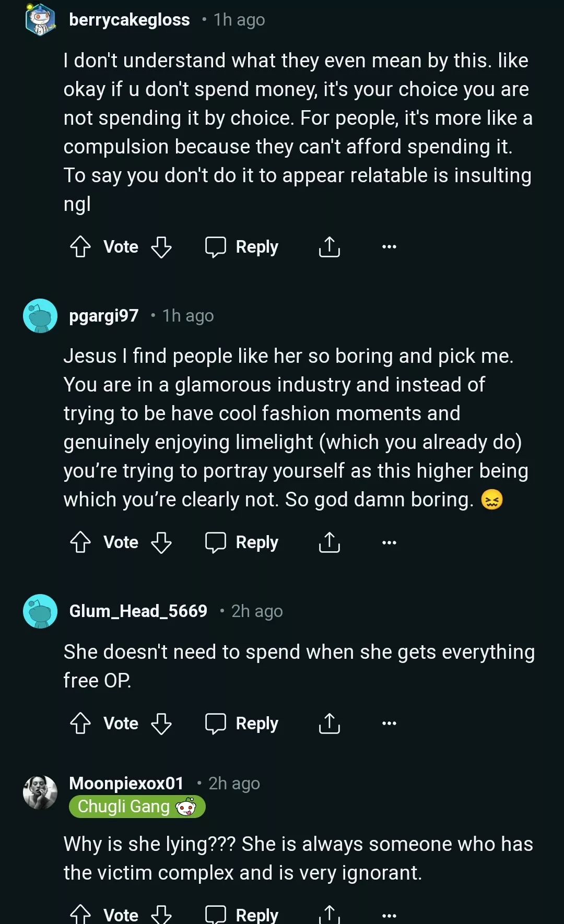Viewport: 564px width, 924px height.
Task: Downvote pgargi97's comment
Action: [x=161, y=542]
